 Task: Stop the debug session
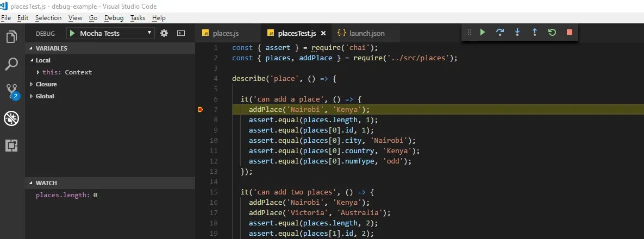pos(569,32)
